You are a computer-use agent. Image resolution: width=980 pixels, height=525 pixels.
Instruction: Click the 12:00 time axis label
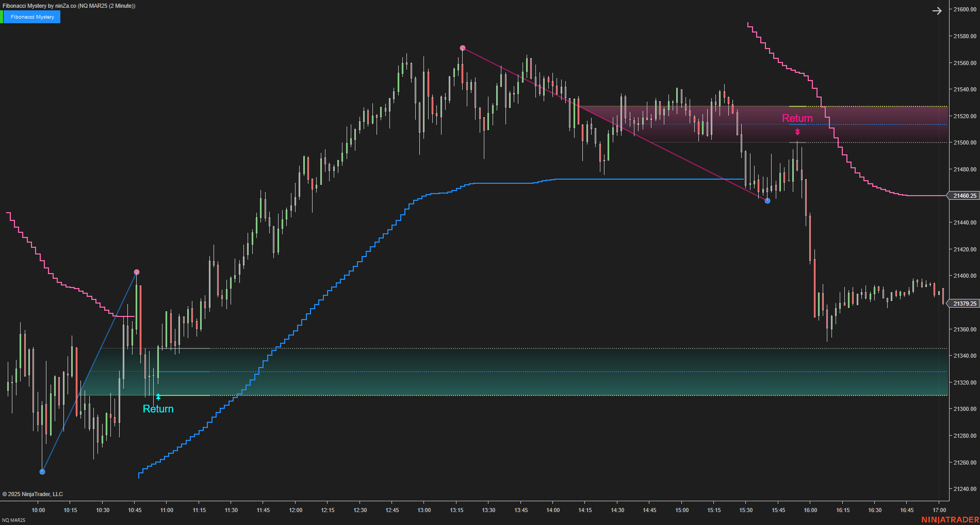[295, 510]
